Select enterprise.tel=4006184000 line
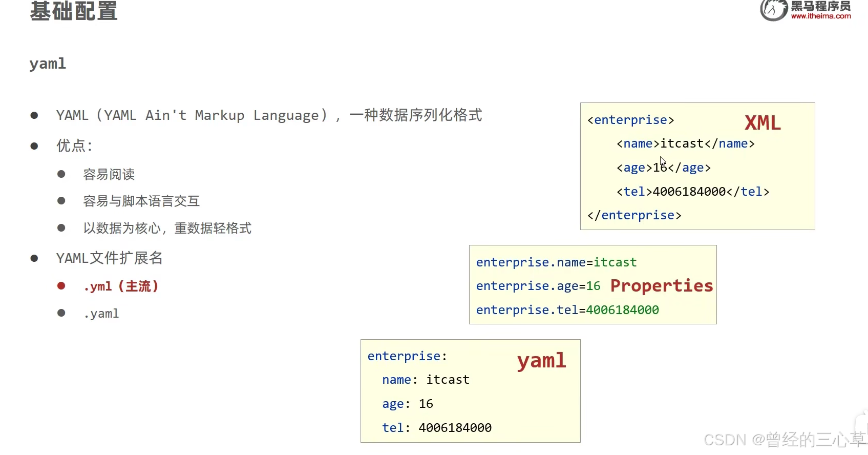The image size is (868, 455). coord(567,310)
